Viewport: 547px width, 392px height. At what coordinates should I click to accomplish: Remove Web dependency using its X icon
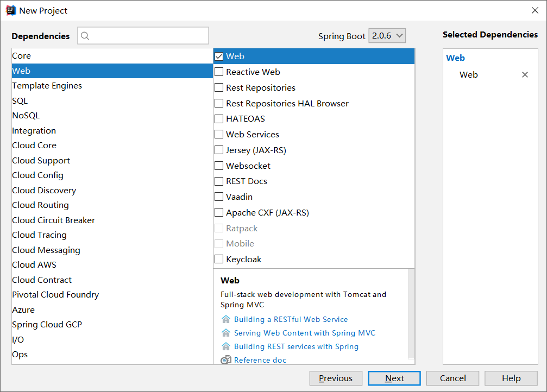pos(525,74)
